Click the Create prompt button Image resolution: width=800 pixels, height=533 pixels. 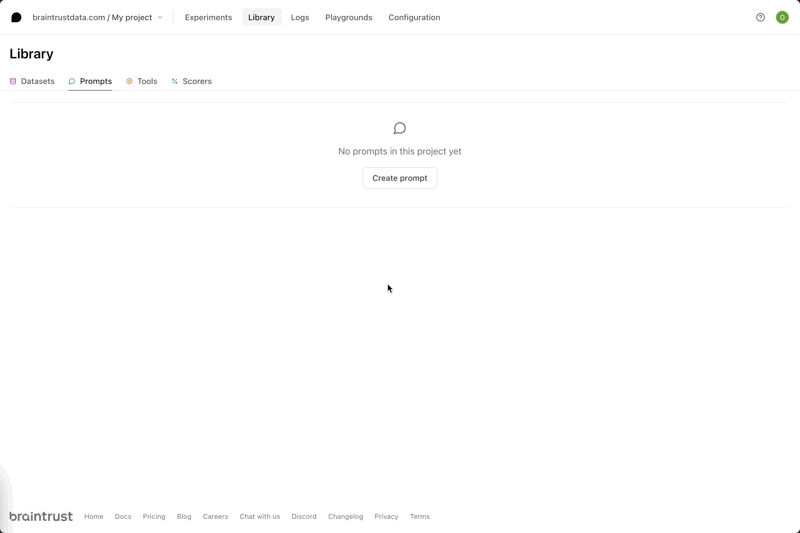click(x=399, y=178)
